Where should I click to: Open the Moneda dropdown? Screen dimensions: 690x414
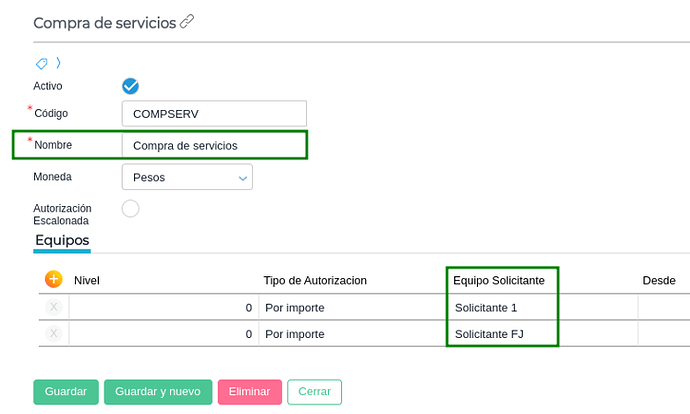[187, 177]
